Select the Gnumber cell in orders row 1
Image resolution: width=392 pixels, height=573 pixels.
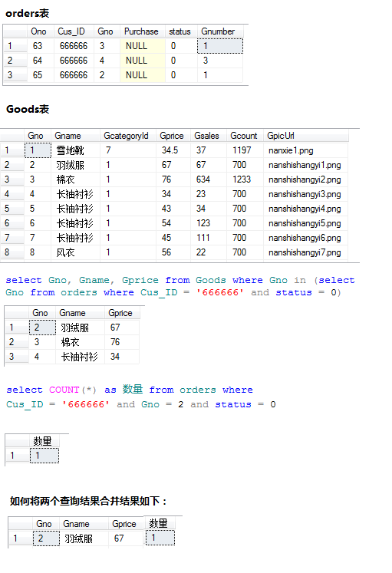click(220, 46)
